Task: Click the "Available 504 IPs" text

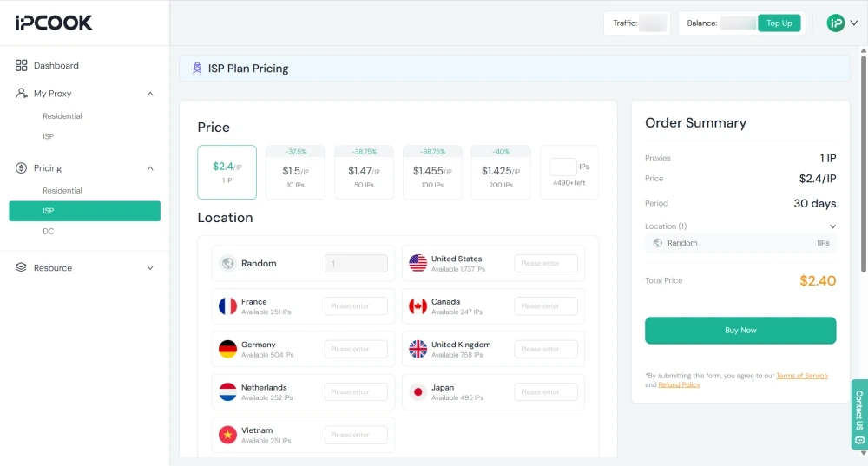Action: 267,355
